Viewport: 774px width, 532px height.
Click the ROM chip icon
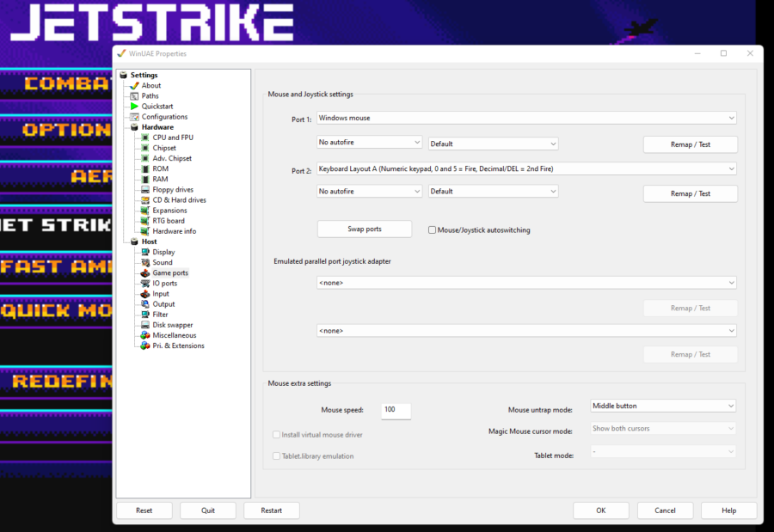[x=145, y=168]
